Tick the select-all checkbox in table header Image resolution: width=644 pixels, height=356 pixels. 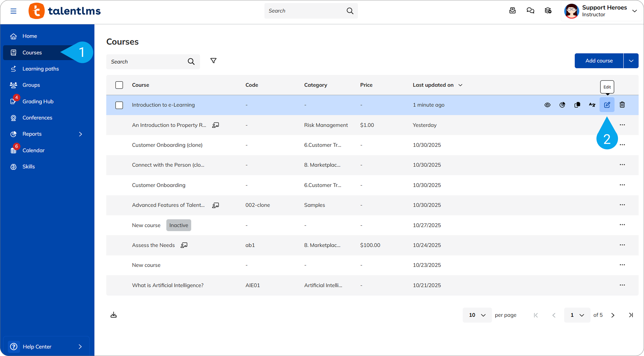tap(119, 85)
